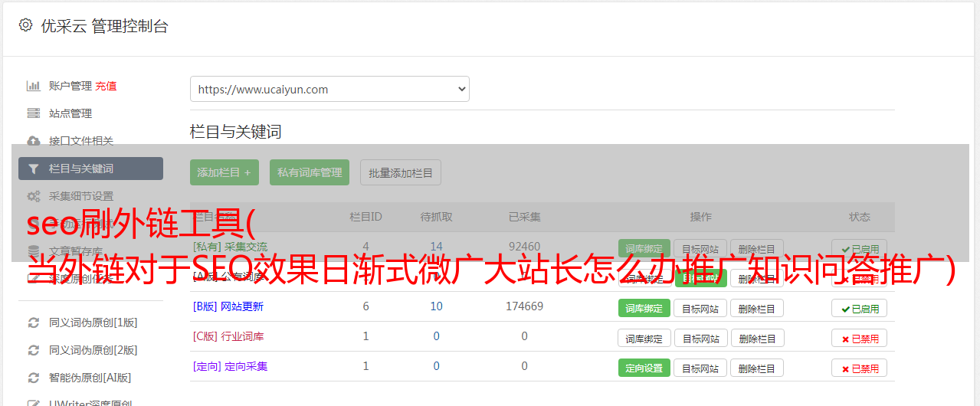Click the filter icon of 栏目与关键词
Image resolution: width=980 pixels, height=406 pixels.
[x=33, y=169]
